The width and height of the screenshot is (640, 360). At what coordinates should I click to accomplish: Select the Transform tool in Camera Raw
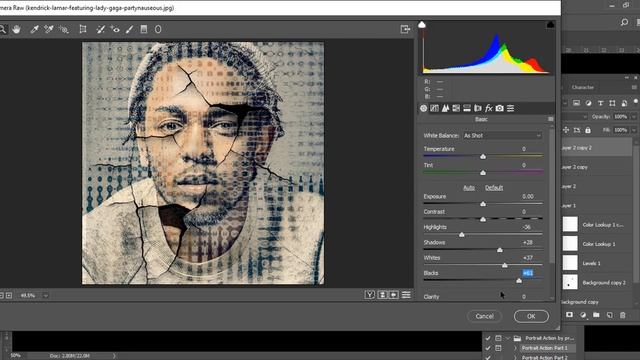click(x=83, y=29)
